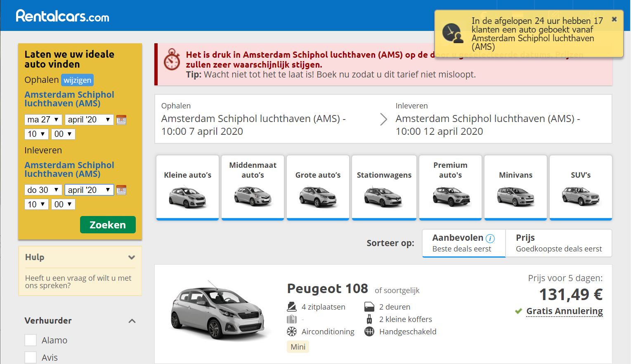Click the Hulp question text
The height and width of the screenshot is (364, 631).
point(78,282)
